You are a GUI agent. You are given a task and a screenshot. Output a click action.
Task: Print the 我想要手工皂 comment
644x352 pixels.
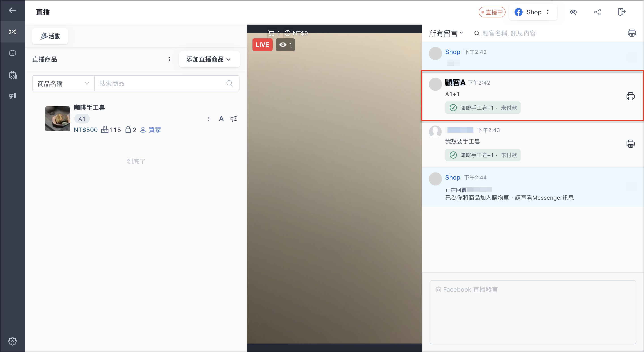pos(630,144)
